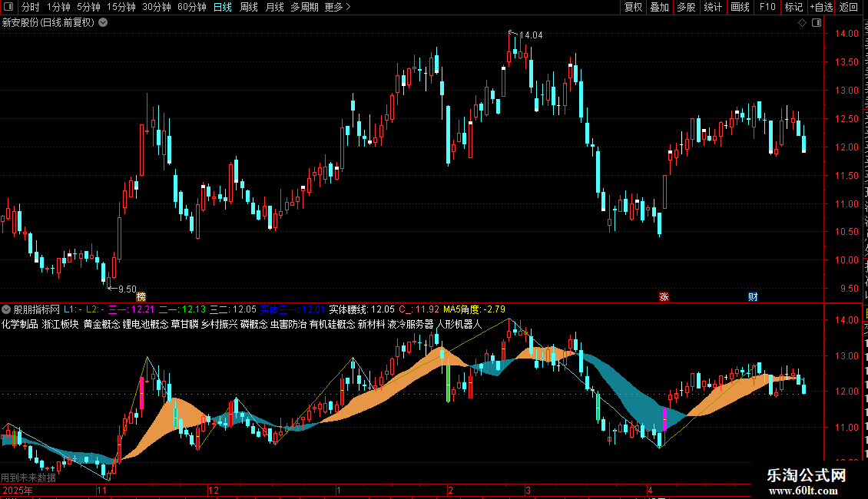Click month 11 on the time axis
Image resolution: width=868 pixels, height=499 pixels.
click(x=101, y=490)
